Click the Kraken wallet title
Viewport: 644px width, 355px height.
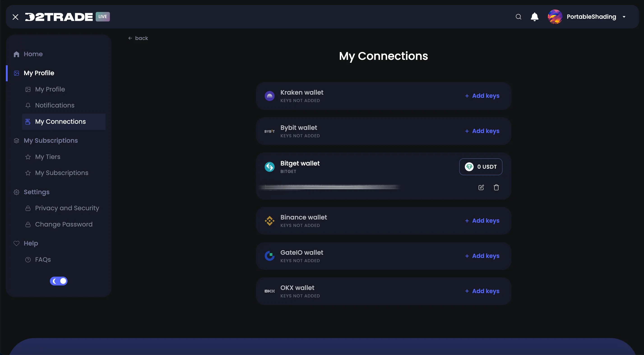point(302,92)
